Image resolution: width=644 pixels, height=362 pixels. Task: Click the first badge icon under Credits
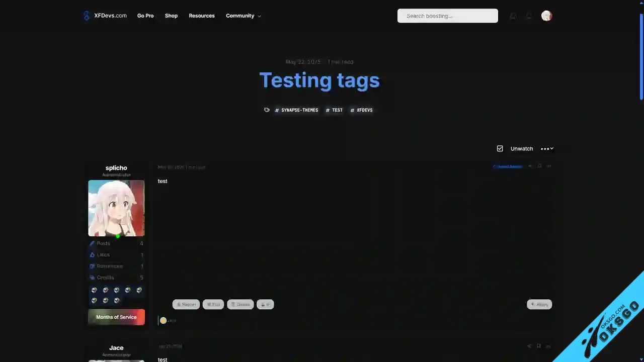click(x=94, y=290)
